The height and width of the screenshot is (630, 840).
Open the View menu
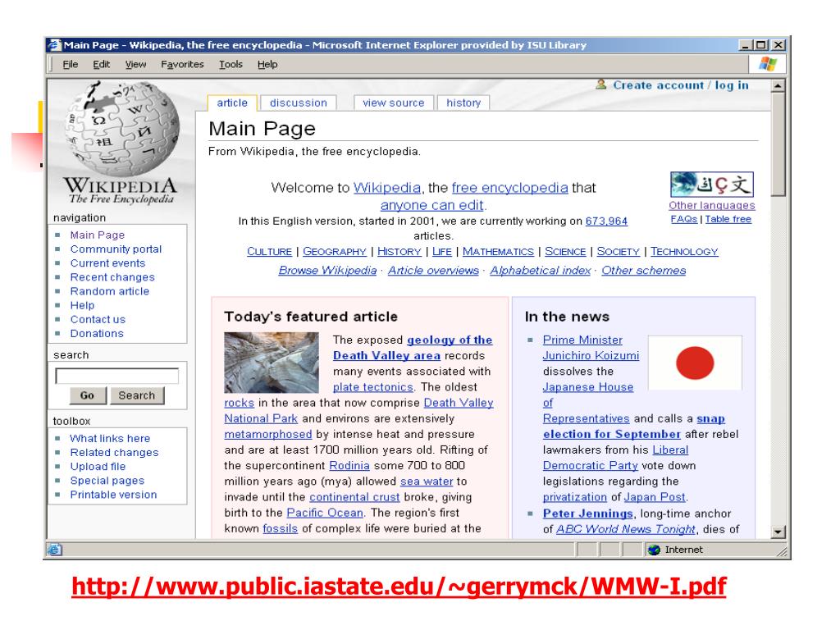click(x=135, y=64)
